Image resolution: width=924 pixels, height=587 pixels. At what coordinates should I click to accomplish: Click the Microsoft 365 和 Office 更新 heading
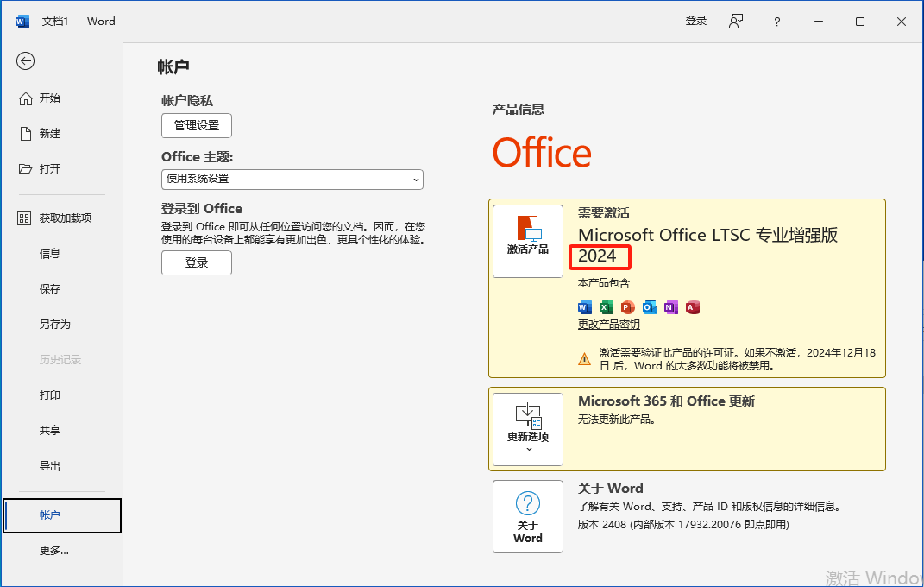[666, 401]
